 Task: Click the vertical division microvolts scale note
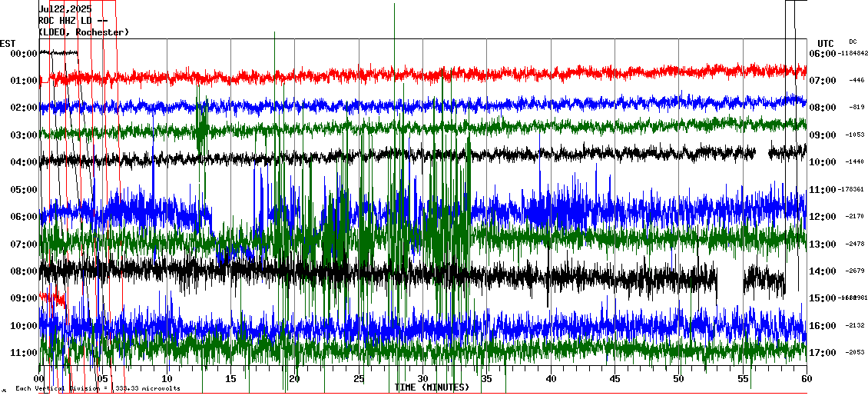tap(98, 388)
